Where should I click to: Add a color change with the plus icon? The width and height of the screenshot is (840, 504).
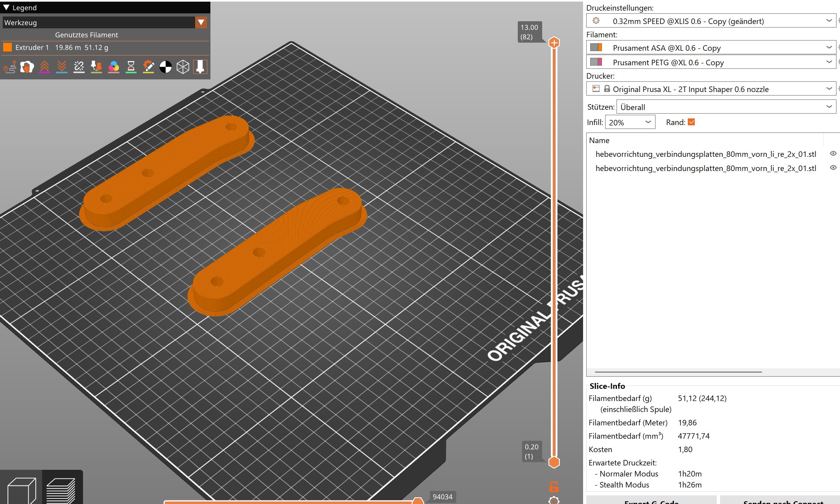pos(554,42)
